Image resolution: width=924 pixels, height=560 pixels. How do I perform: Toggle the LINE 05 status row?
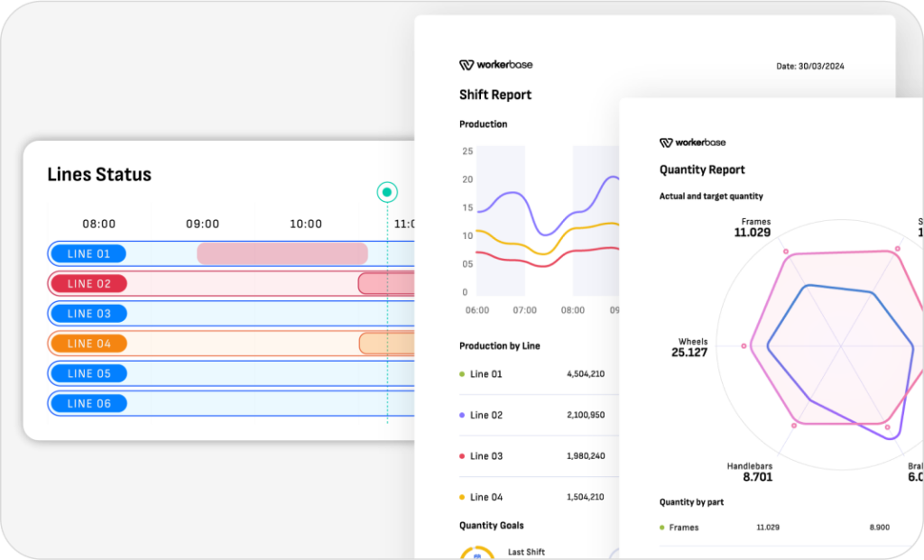pyautogui.click(x=87, y=372)
